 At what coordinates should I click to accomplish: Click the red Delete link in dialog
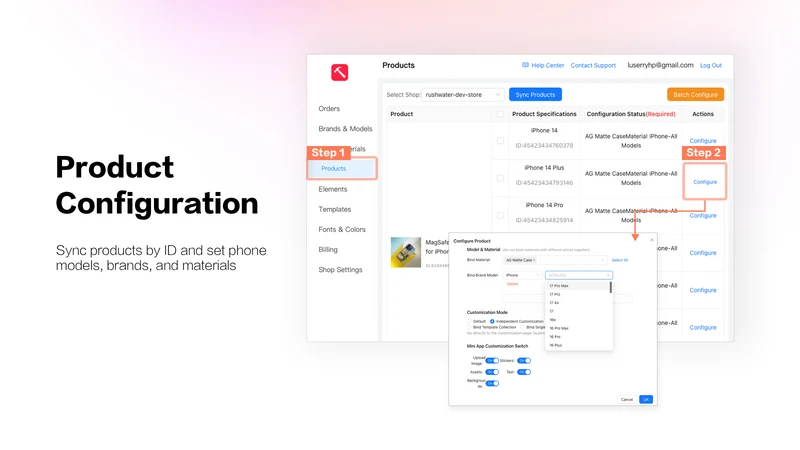[x=513, y=284]
